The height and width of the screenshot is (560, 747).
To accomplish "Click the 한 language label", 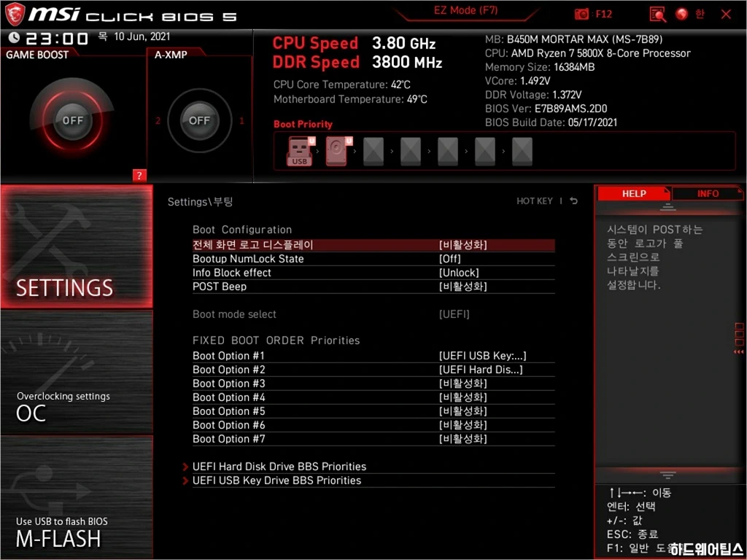I will [700, 14].
